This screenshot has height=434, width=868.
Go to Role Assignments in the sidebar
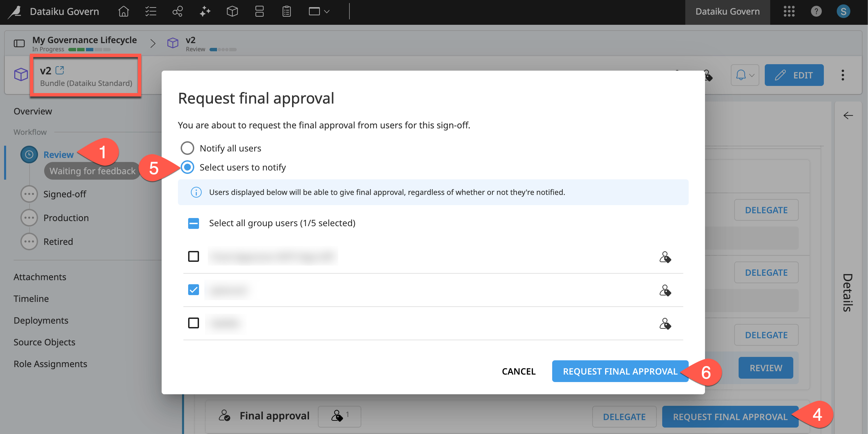click(x=50, y=364)
